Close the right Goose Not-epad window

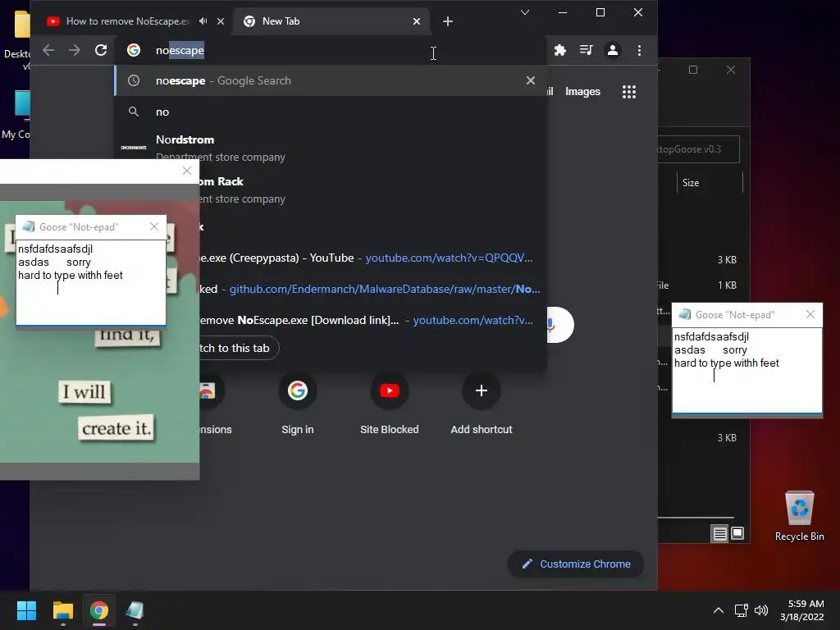coord(810,314)
